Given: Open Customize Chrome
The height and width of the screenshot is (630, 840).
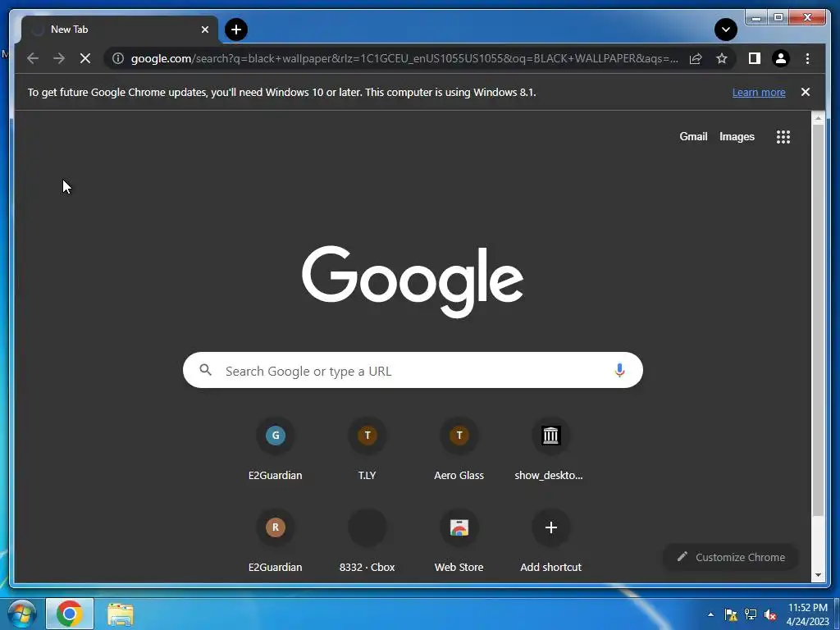Looking at the screenshot, I should tap(731, 557).
